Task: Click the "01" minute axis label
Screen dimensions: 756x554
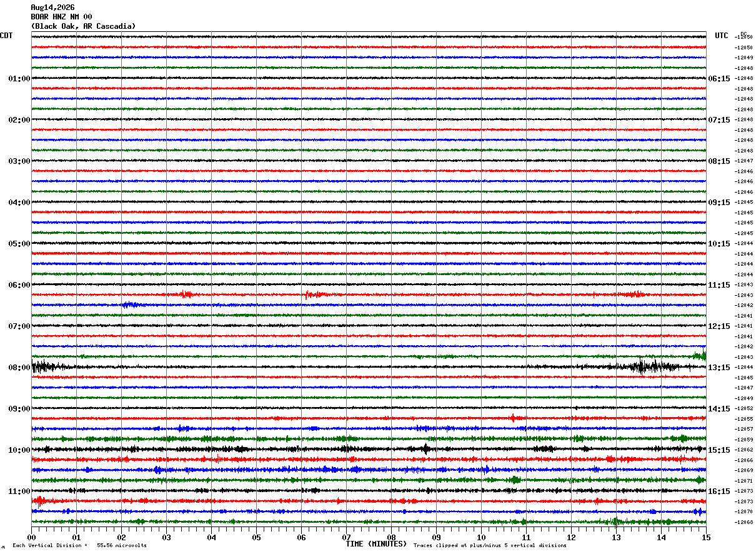Action: click(x=76, y=537)
